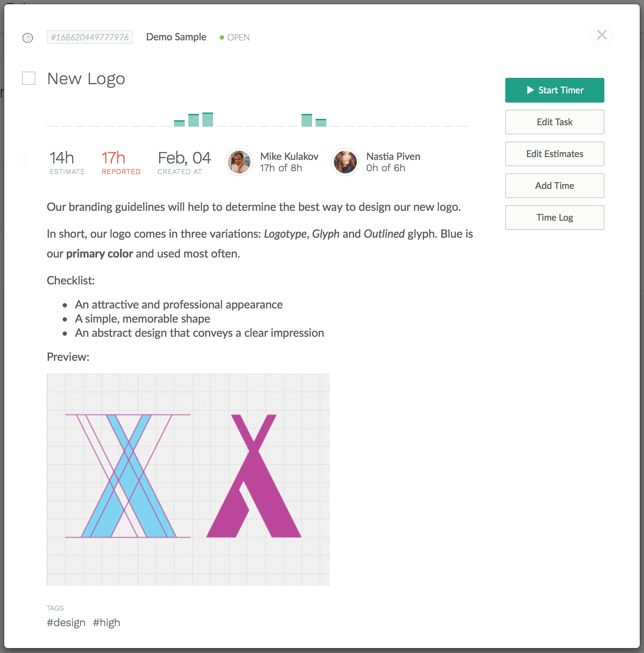The image size is (644, 653).
Task: Select the #design tag
Action: point(66,623)
